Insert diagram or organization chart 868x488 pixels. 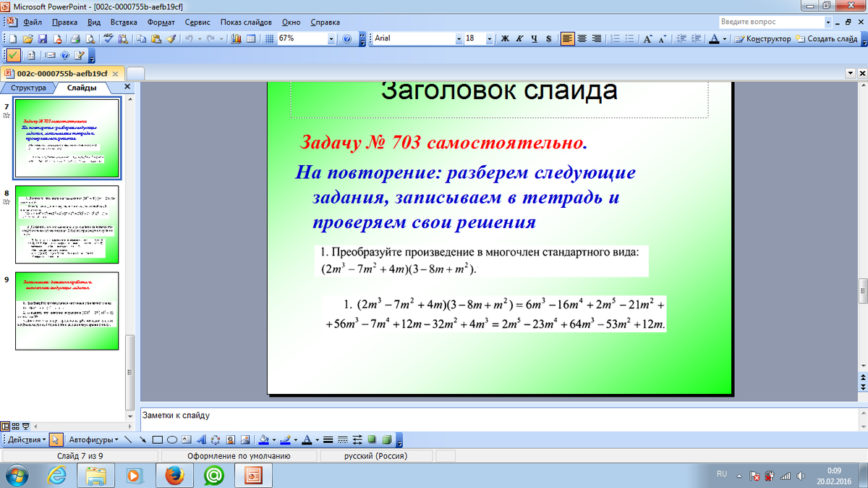(216, 439)
